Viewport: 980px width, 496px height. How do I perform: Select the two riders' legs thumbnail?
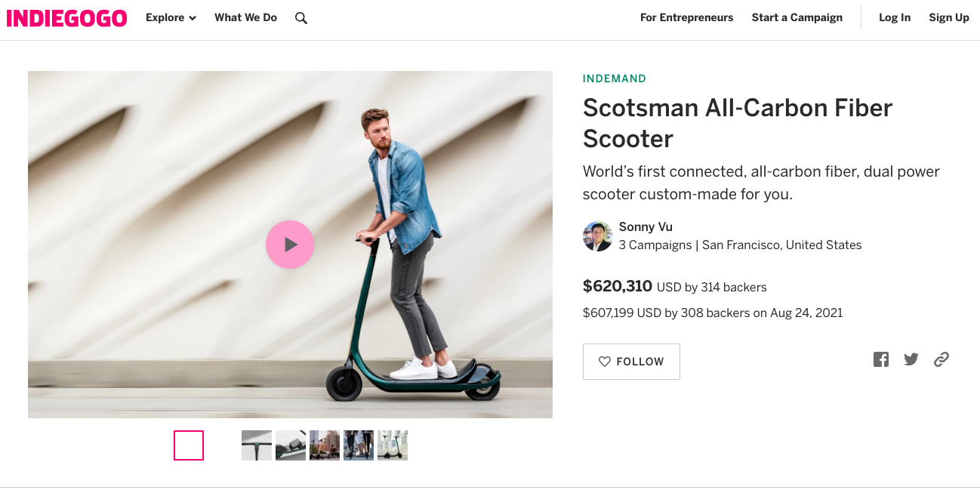359,445
